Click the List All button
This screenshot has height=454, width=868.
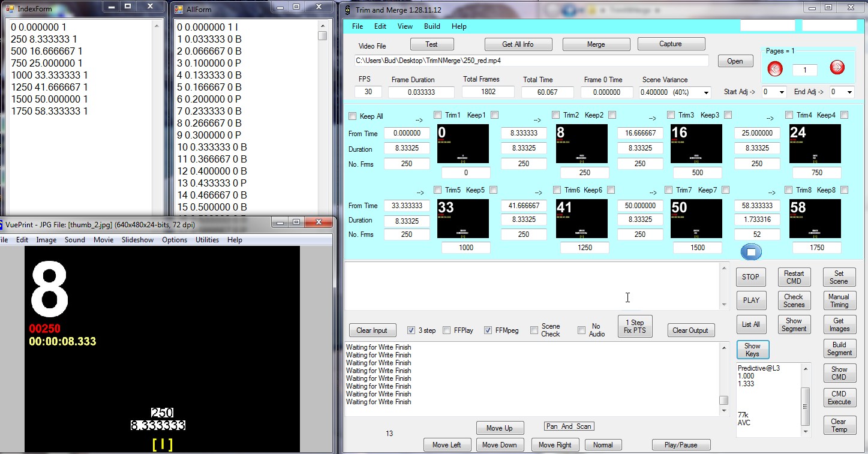click(x=751, y=324)
